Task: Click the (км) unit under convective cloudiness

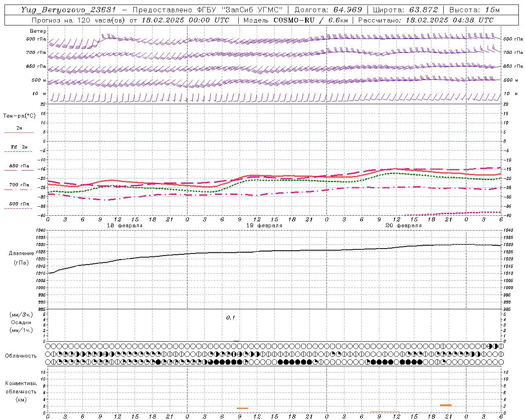Action: click(21, 399)
